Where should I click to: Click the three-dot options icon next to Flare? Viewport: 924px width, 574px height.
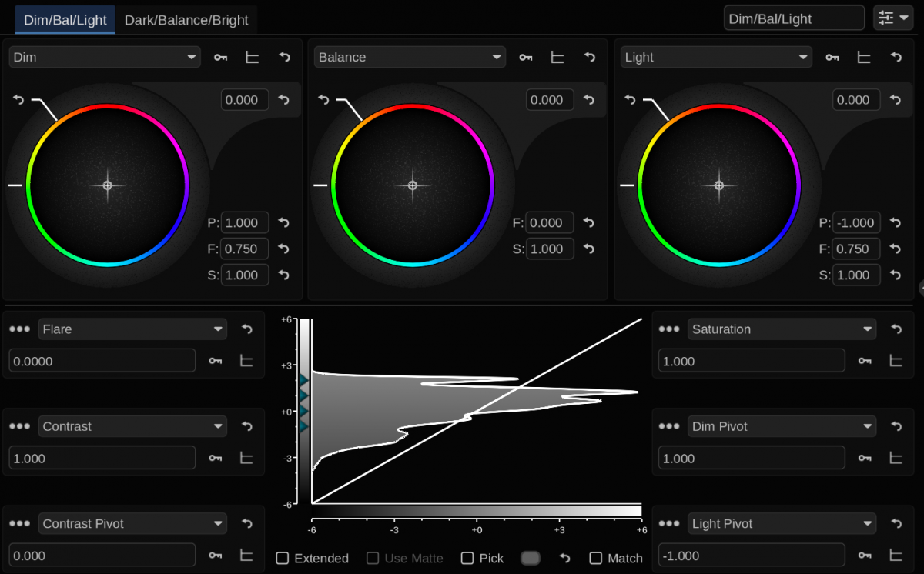click(x=19, y=329)
